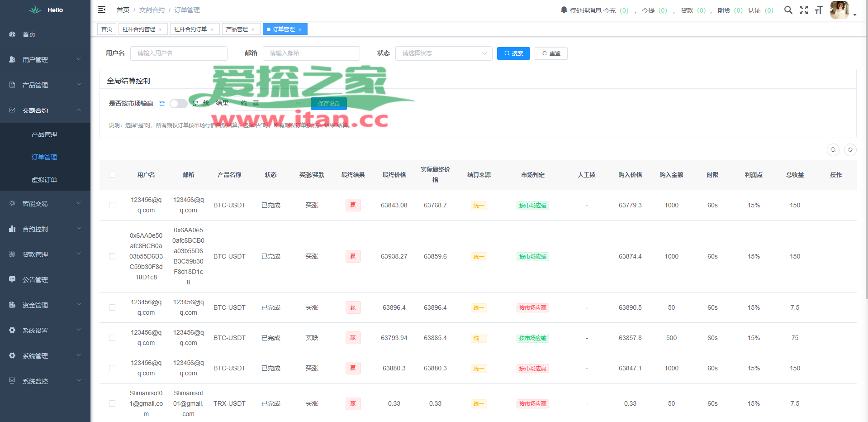Viewport: 868px width, 422px height.
Task: Close the 产品管理 tab
Action: tap(253, 29)
